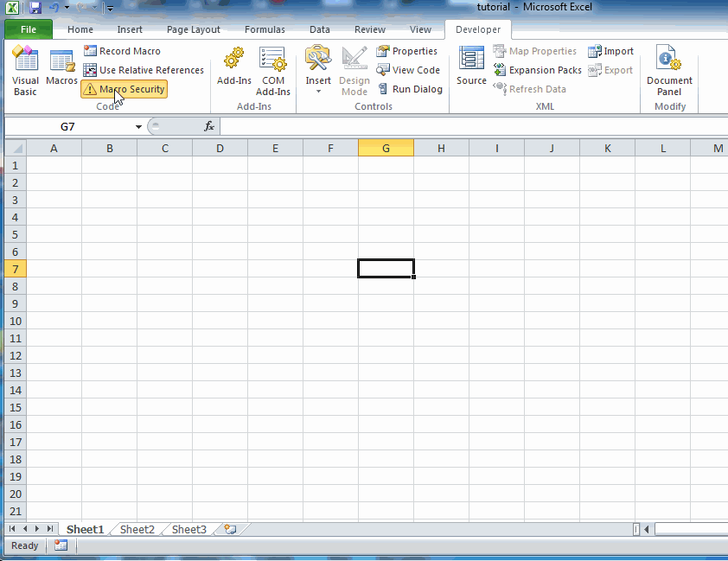Undo last action in Quick Access
This screenshot has height=561, width=728.
pyautogui.click(x=54, y=8)
